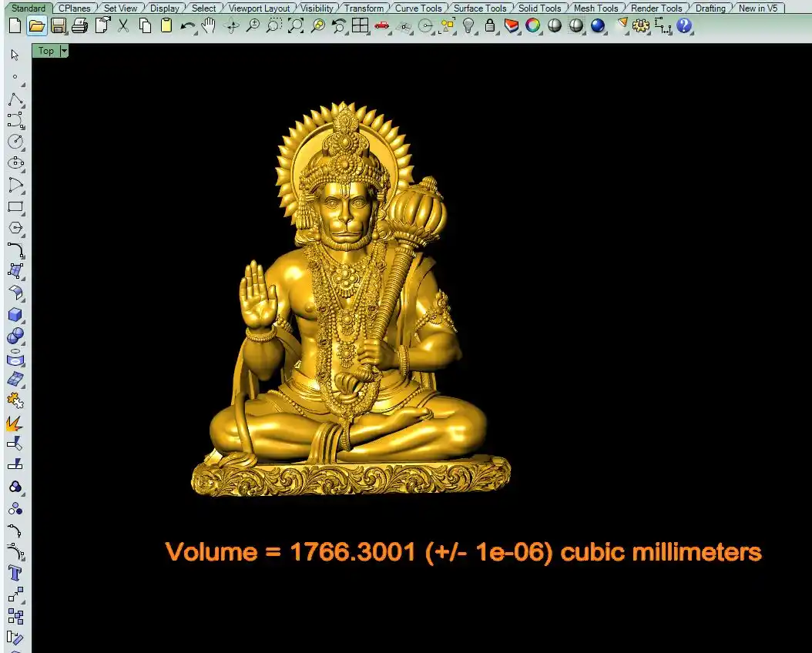Screen dimensions: 812x653
Task: Open the color wheel material icon
Action: [x=532, y=25]
